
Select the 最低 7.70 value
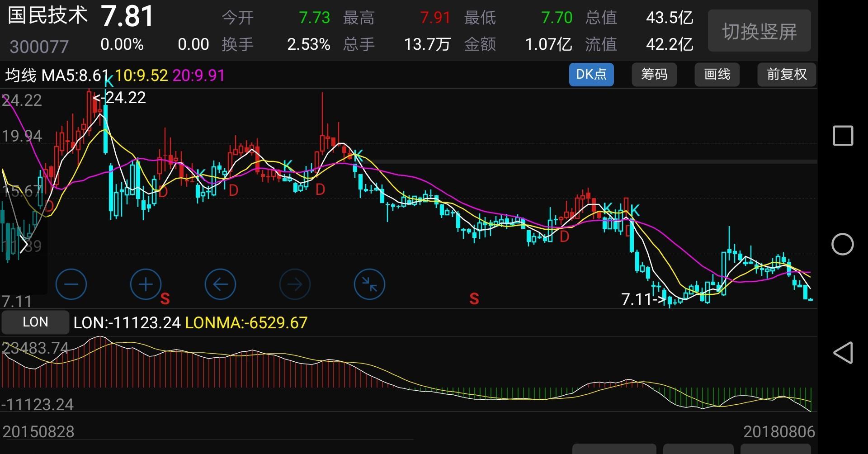tap(557, 18)
